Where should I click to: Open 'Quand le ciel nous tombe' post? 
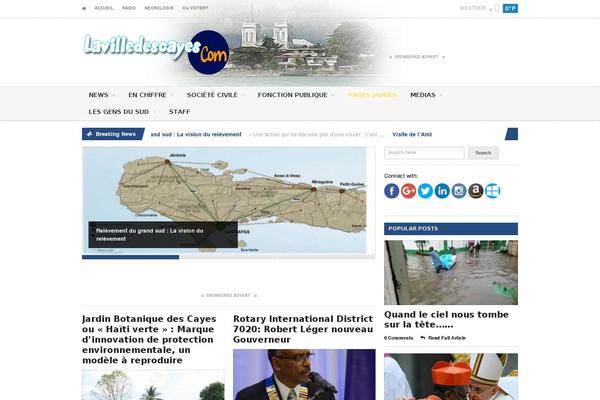point(446,320)
